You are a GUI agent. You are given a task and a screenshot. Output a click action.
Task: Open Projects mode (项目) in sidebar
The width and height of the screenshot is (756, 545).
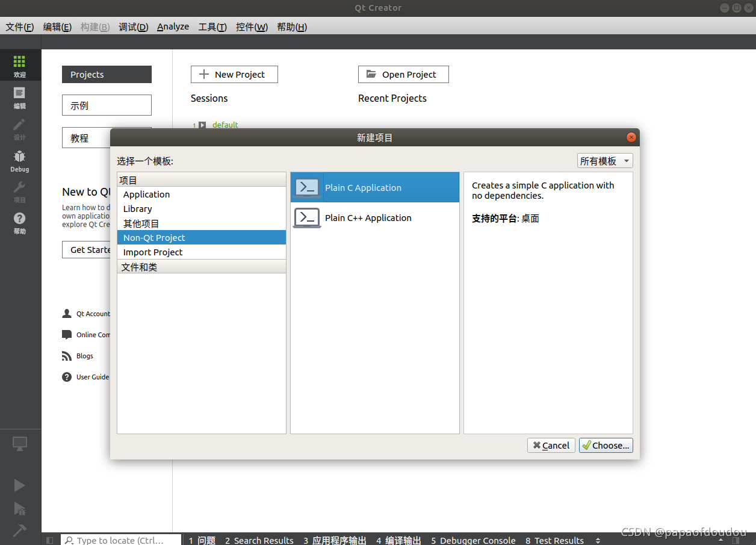pos(20,192)
